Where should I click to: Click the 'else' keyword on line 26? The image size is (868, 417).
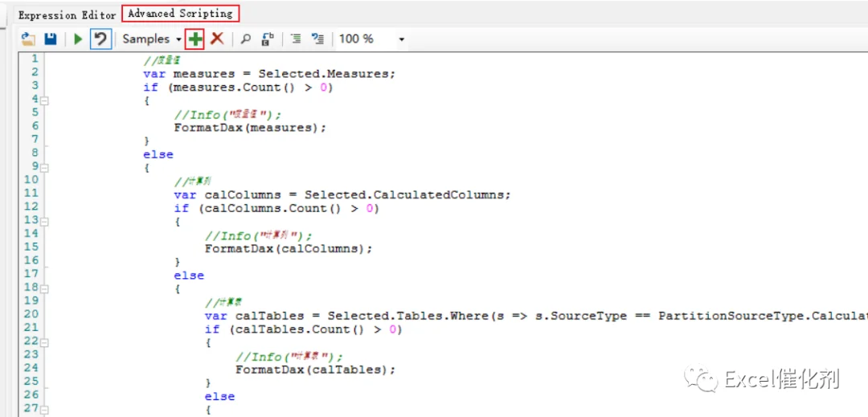click(x=219, y=397)
